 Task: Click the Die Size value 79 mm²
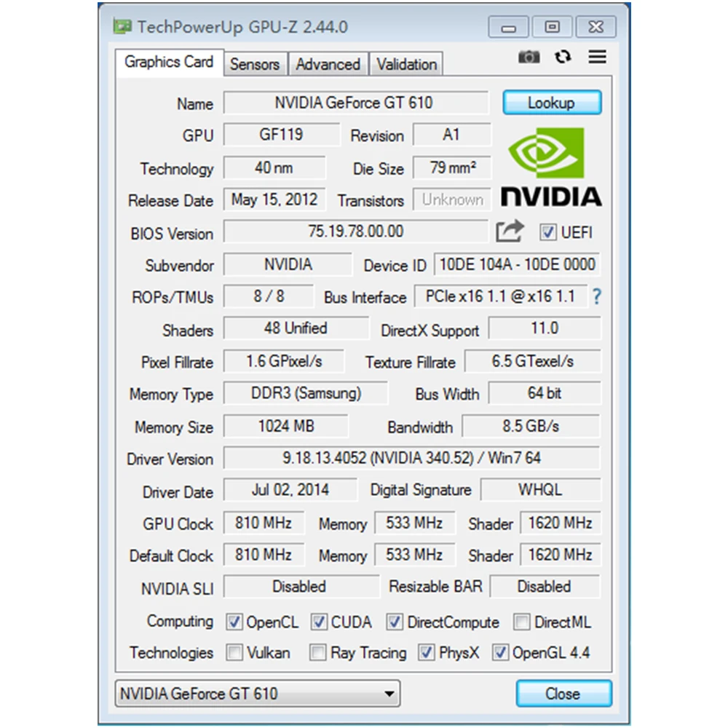coord(452,167)
